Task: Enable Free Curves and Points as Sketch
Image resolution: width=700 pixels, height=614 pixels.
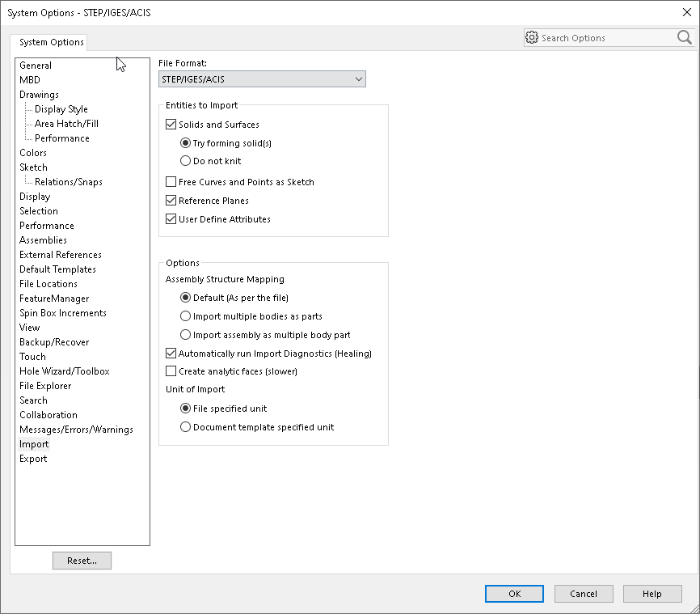Action: pyautogui.click(x=171, y=182)
